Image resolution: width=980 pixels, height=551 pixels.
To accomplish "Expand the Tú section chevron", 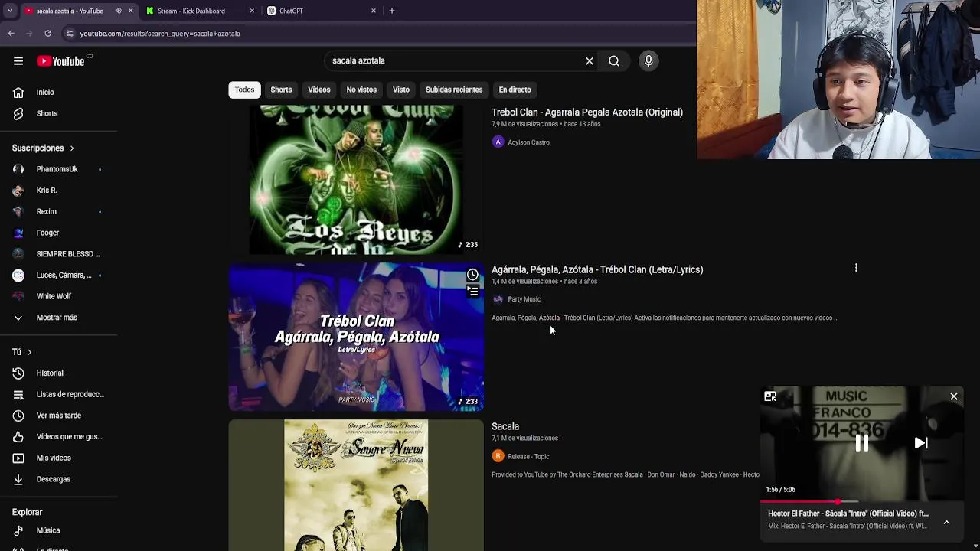I will [29, 352].
